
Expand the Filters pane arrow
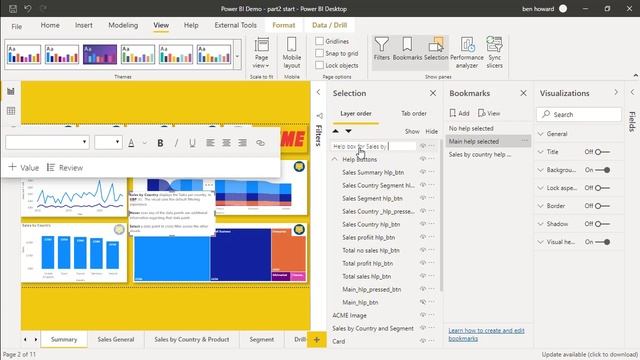[x=318, y=92]
